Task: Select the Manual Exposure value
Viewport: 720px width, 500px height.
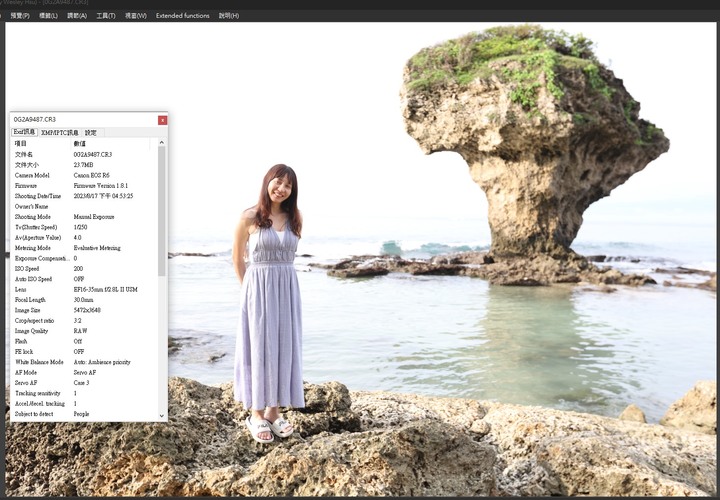Action: click(94, 217)
